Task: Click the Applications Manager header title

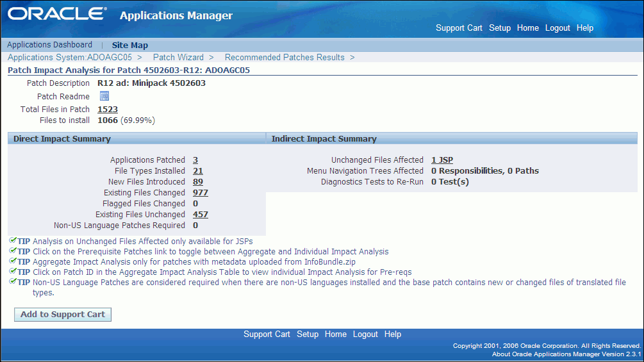Action: [176, 15]
